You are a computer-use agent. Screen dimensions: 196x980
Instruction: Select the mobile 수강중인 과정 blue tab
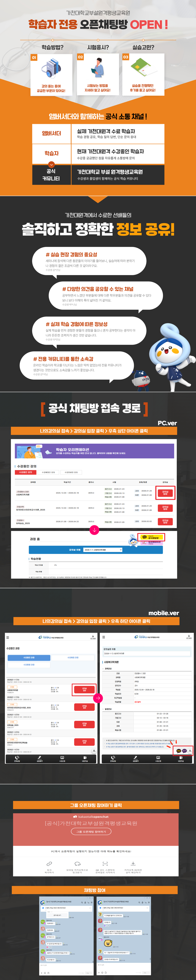coord(29,657)
